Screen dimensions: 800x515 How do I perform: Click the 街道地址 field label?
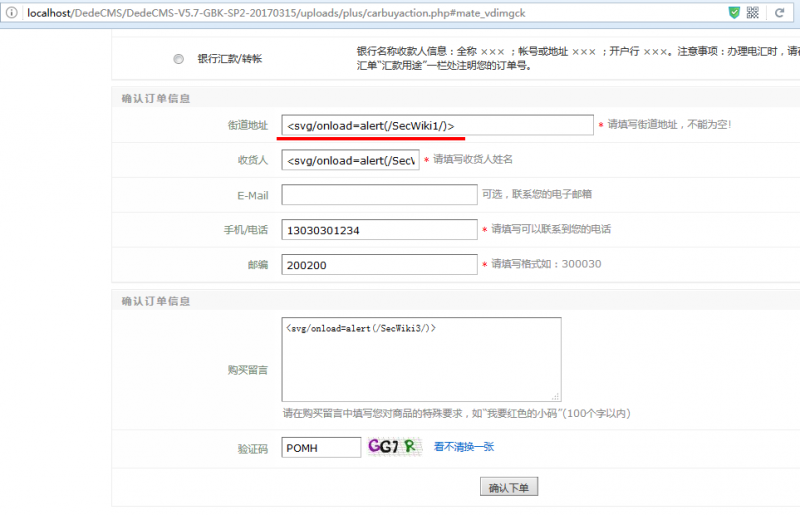(x=247, y=125)
